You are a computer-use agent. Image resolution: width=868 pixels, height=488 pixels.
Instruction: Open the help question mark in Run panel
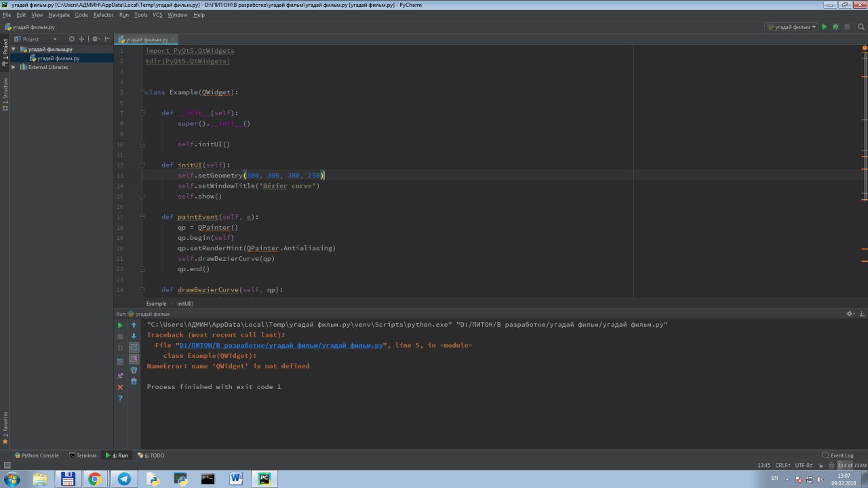121,399
